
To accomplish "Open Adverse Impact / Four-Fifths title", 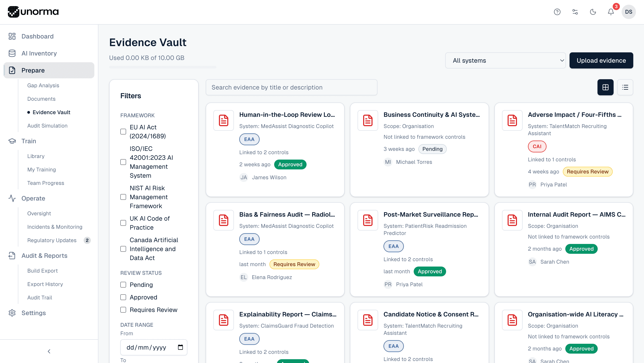I will click(x=574, y=115).
